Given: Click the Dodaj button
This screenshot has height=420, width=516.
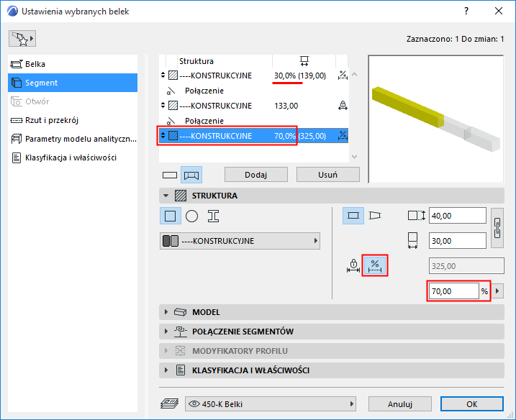Looking at the screenshot, I should coord(256,175).
